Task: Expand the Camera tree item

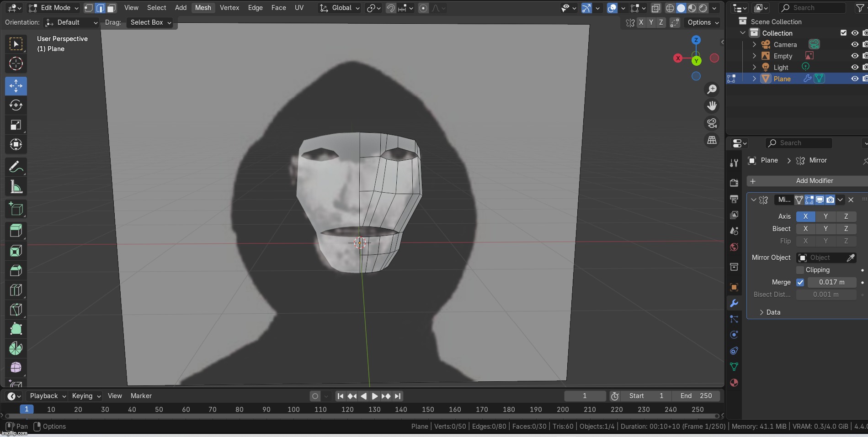Action: [754, 44]
